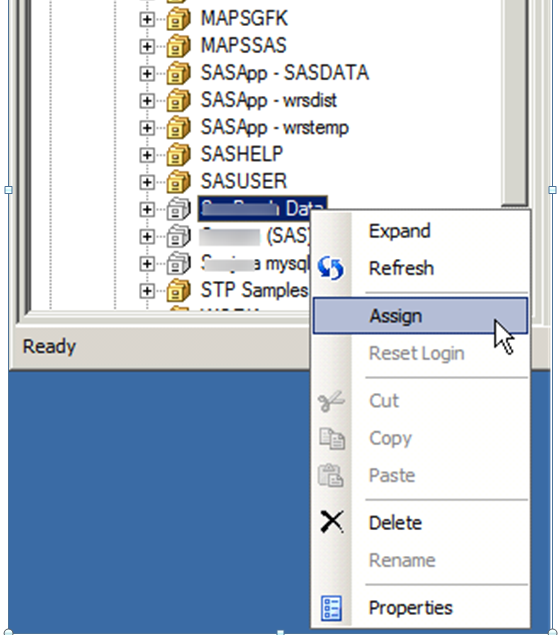
Task: Click the MAPSGFK library icon
Action: tap(179, 19)
